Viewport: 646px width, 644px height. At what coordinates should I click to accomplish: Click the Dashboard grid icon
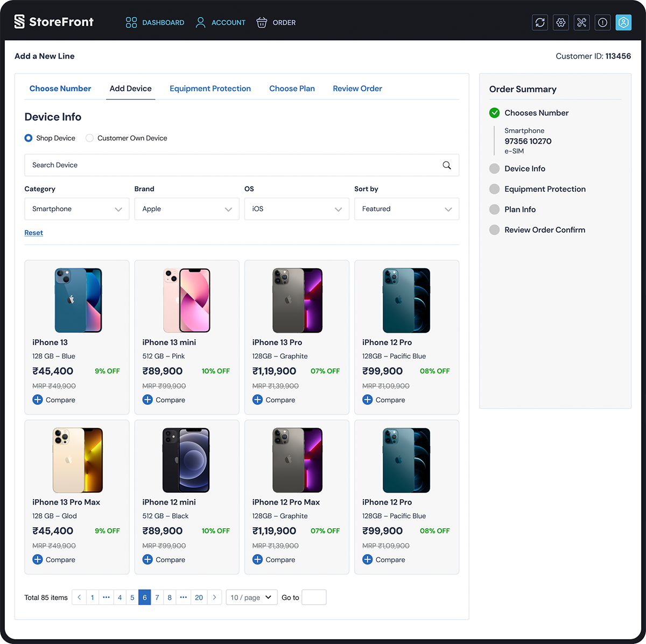coord(131,22)
